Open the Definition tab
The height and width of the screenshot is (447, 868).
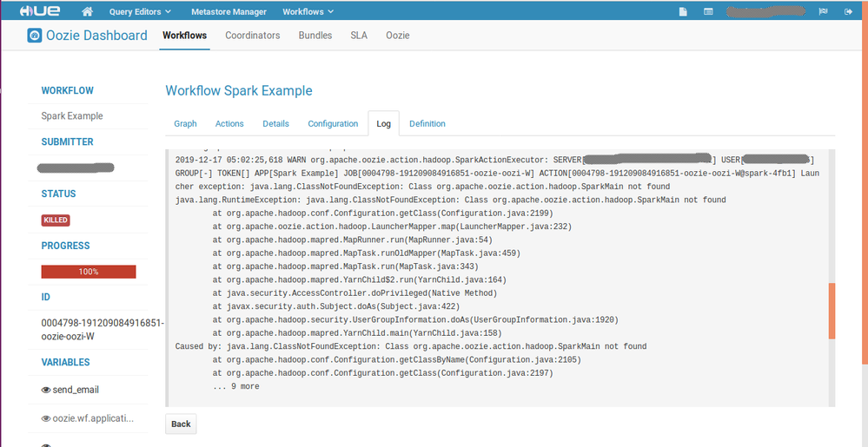[427, 123]
